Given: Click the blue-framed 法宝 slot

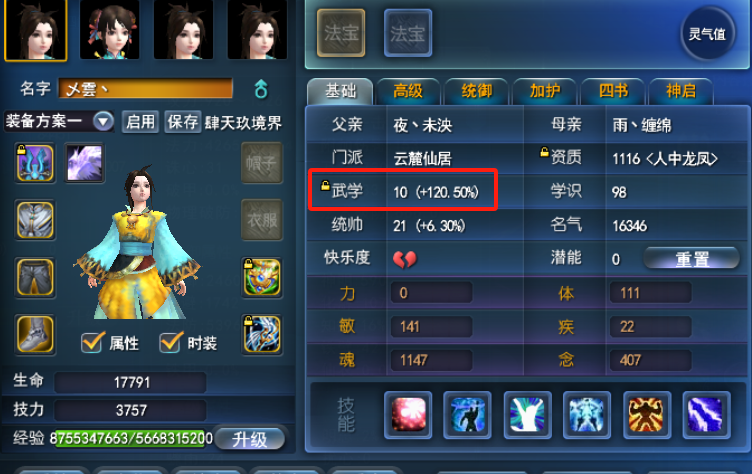Looking at the screenshot, I should click(x=408, y=33).
